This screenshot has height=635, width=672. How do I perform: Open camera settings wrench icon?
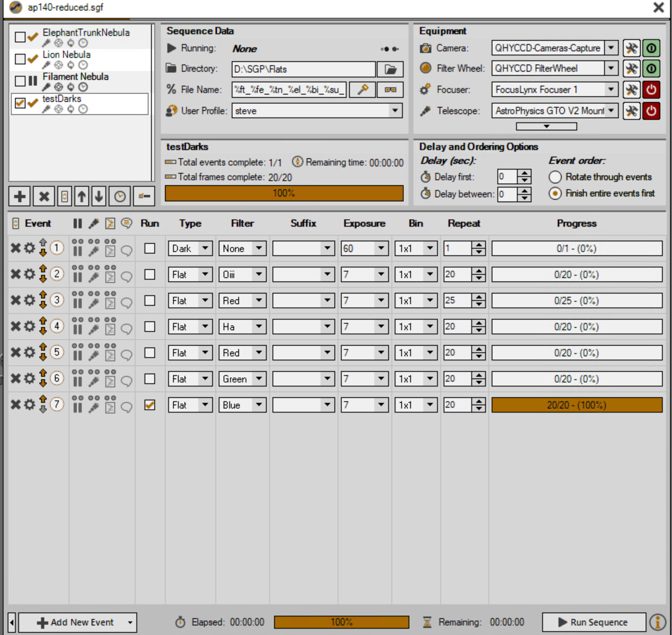(631, 48)
